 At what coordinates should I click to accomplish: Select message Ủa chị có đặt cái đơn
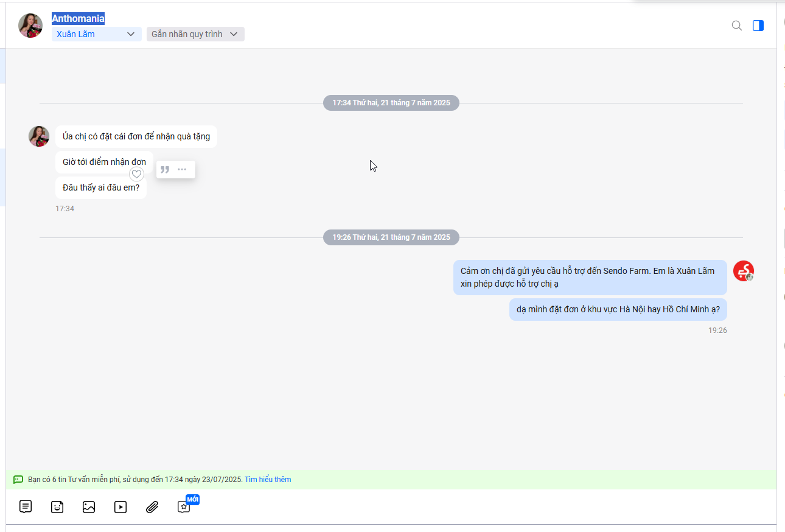[x=136, y=136]
